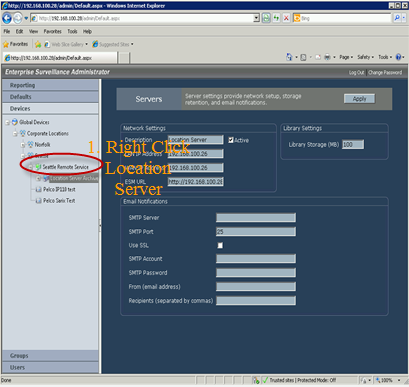Click the SMTP Server input field
This screenshot has height=387, width=409.
pyautogui.click(x=256, y=218)
